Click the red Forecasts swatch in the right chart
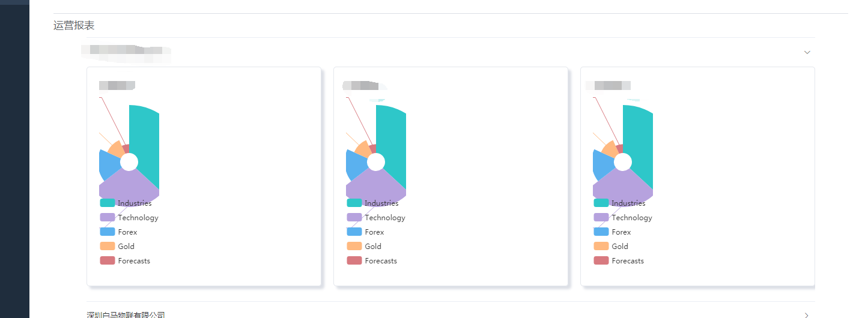The height and width of the screenshot is (318, 868). [x=601, y=261]
